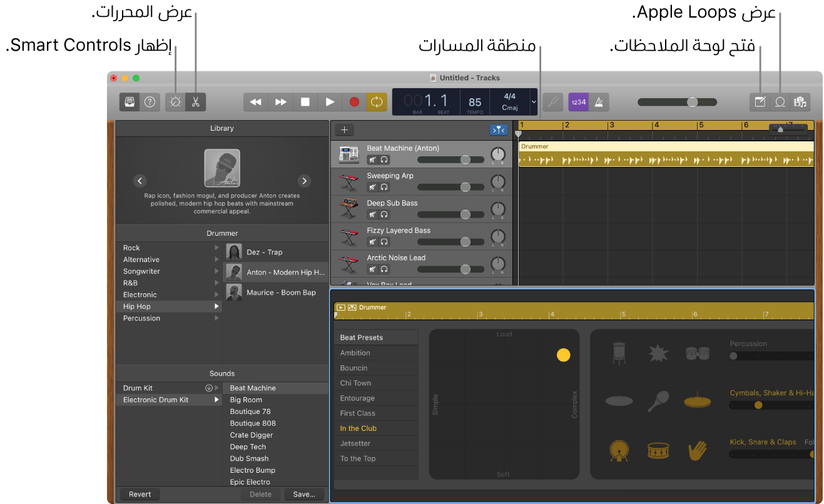The width and height of the screenshot is (824, 504).
Task: Start playback with the Play button
Action: tap(330, 102)
